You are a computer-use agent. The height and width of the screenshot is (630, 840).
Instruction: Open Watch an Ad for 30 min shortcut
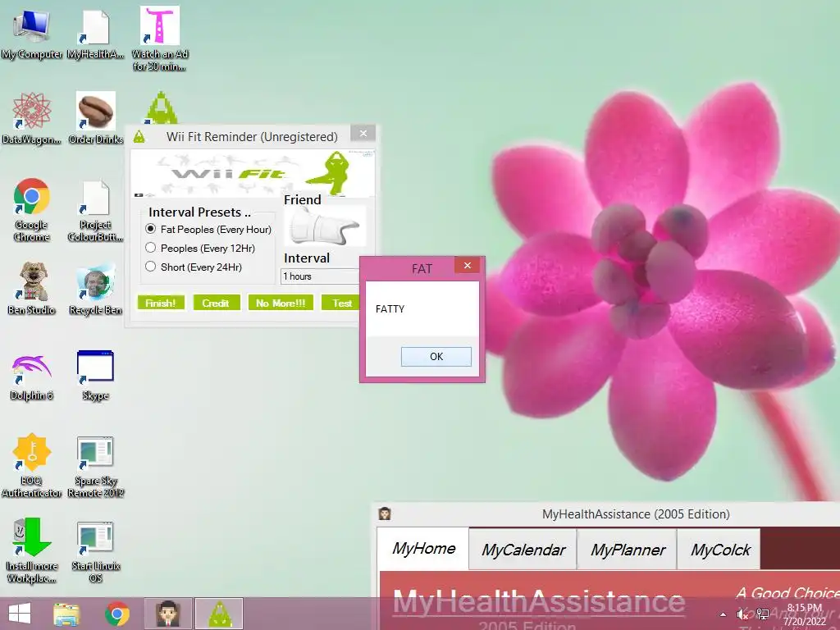point(160,39)
